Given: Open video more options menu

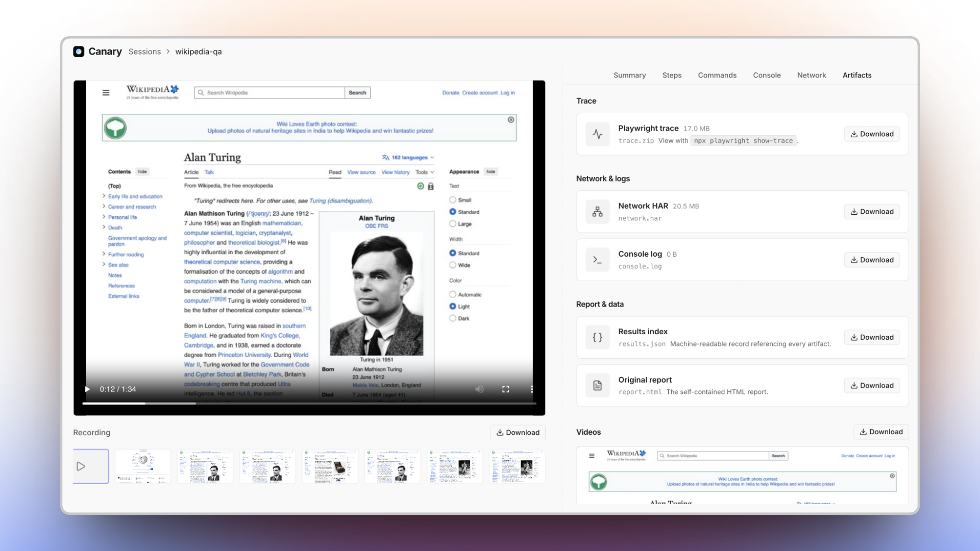Looking at the screenshot, I should (x=532, y=389).
